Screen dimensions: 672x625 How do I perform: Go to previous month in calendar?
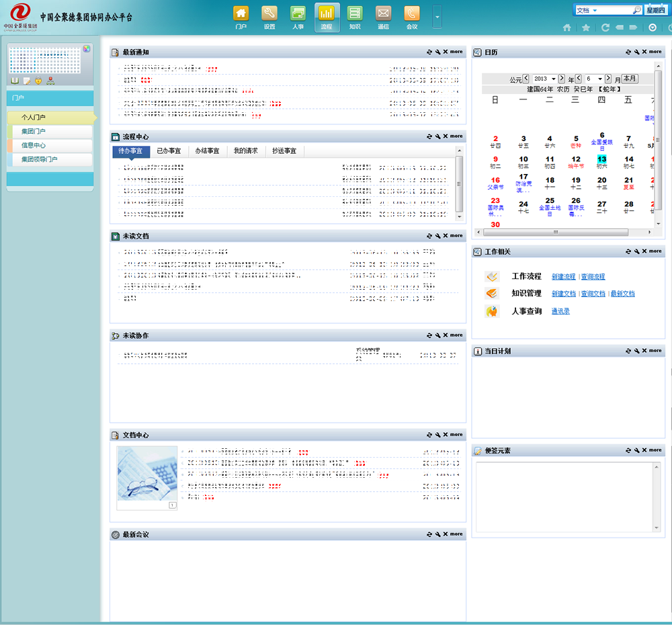[578, 79]
